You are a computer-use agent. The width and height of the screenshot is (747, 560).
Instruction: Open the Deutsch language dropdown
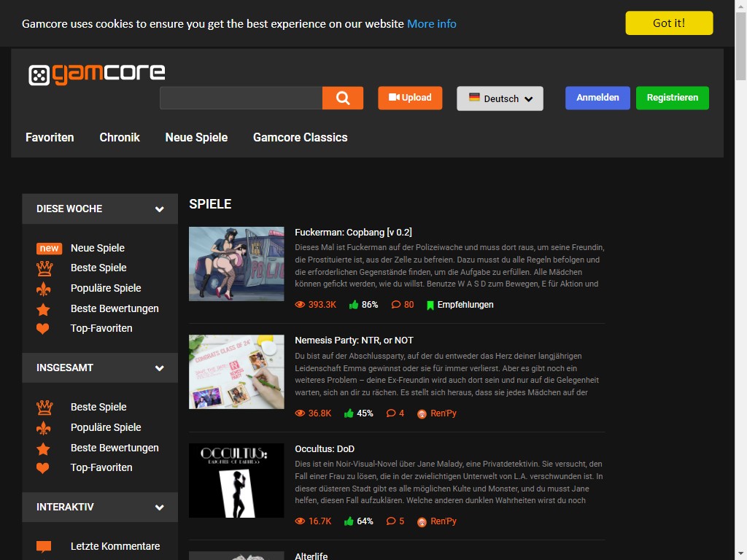[x=500, y=98]
